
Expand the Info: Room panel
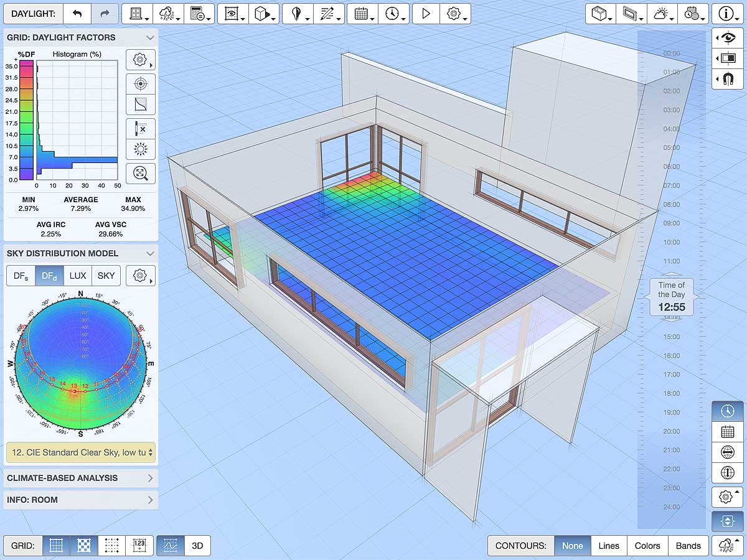point(81,500)
